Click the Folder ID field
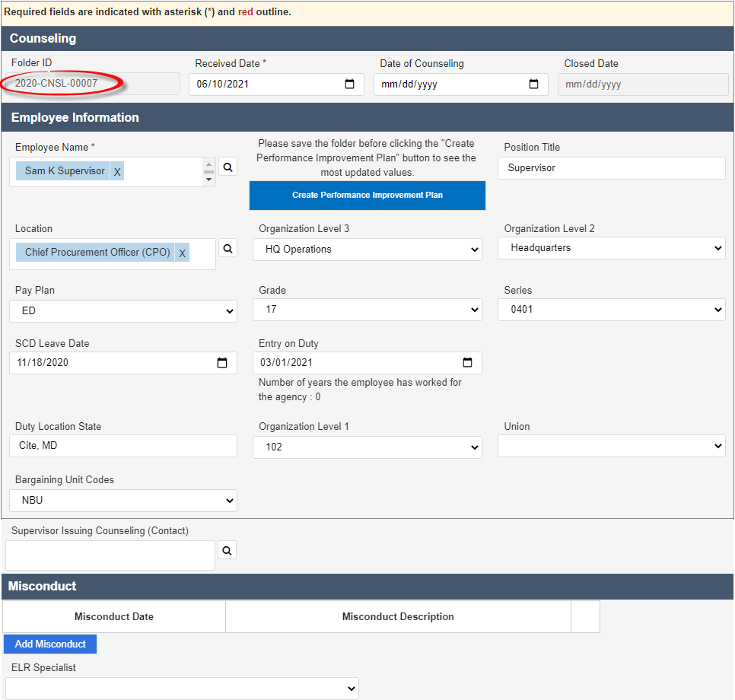Screen dimensions: 735x700 point(94,84)
